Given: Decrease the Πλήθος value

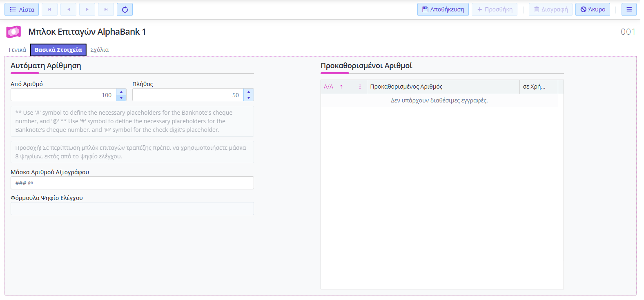Looking at the screenshot, I should point(249,98).
